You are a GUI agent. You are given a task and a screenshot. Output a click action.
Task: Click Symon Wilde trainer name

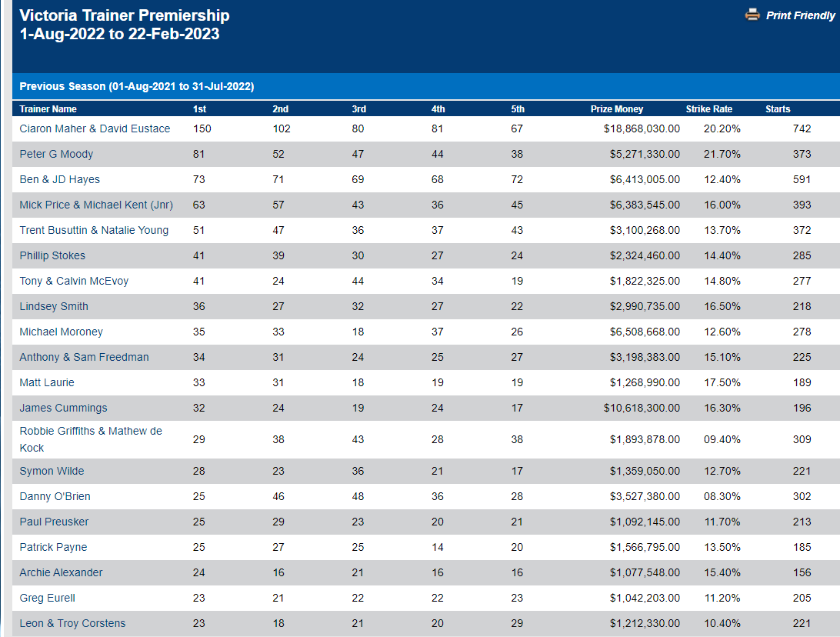(x=52, y=471)
